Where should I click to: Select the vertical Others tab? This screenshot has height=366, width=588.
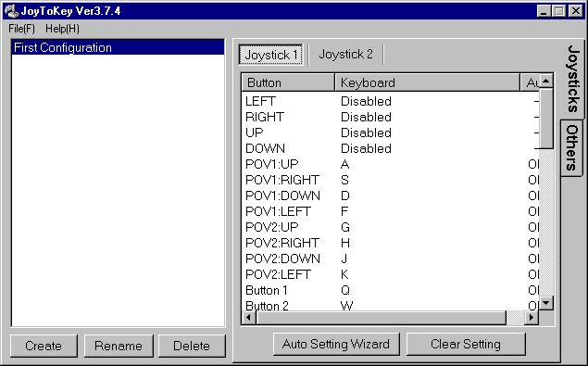pyautogui.click(x=572, y=147)
